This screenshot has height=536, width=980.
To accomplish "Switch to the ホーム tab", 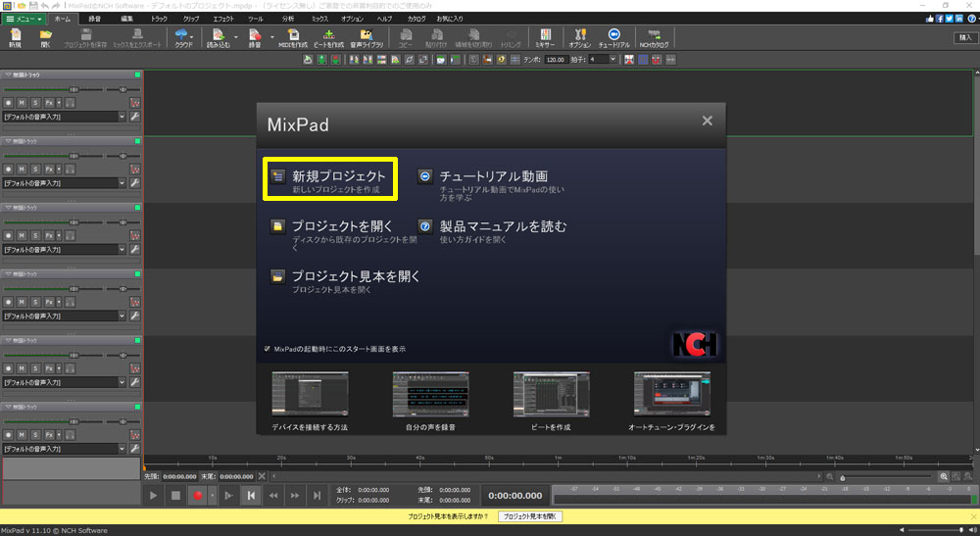I will click(63, 19).
